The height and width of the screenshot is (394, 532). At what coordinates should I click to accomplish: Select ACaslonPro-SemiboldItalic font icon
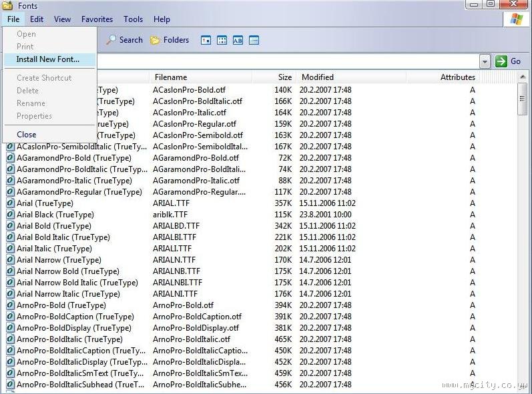(11, 147)
